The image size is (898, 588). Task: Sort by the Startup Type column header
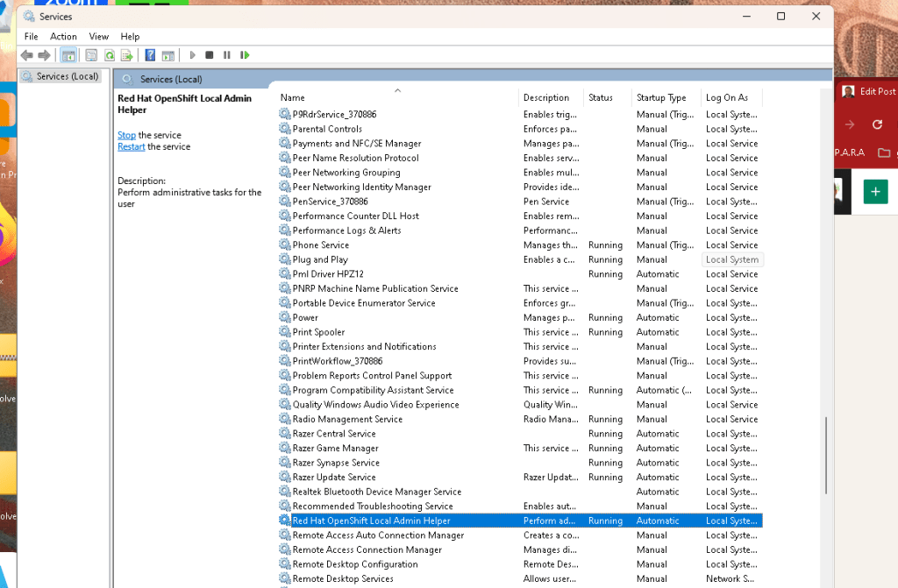click(x=666, y=98)
